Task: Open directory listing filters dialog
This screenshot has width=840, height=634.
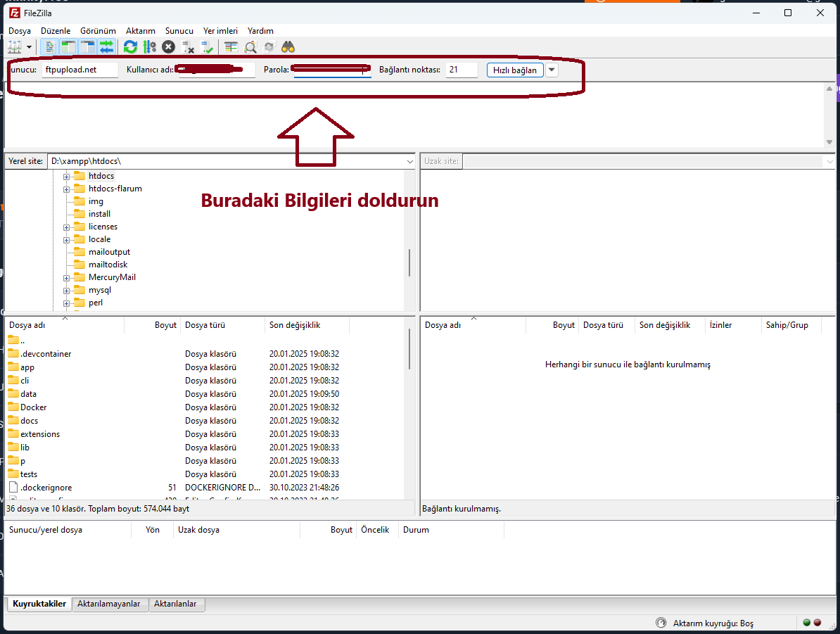Action: (231, 47)
